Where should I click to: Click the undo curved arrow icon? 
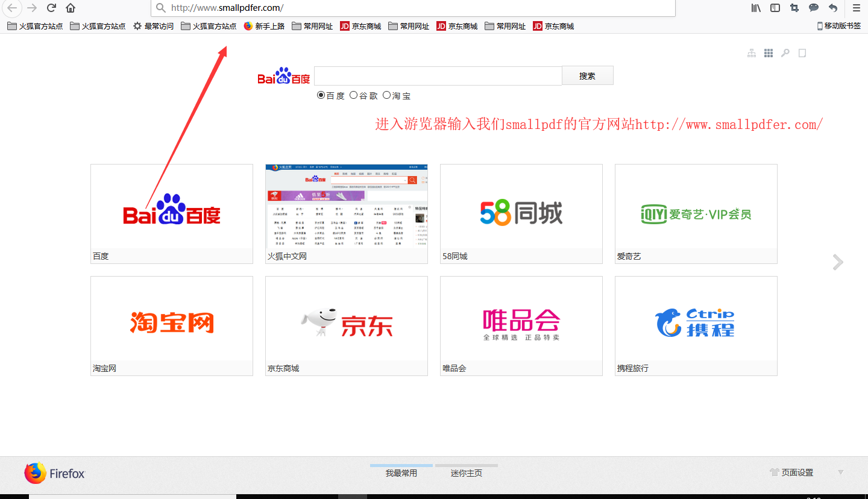[833, 8]
